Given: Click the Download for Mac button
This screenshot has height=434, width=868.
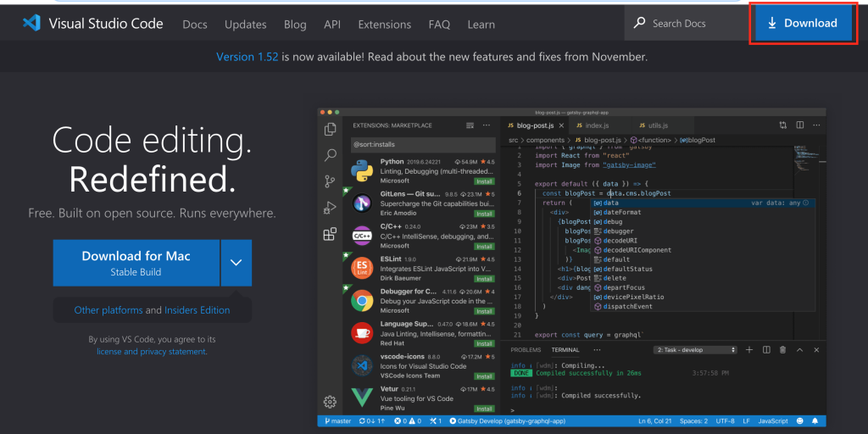Looking at the screenshot, I should click(x=136, y=263).
